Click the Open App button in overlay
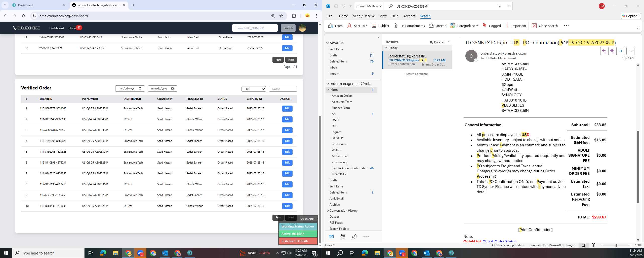This screenshot has height=258, width=644. point(308,219)
